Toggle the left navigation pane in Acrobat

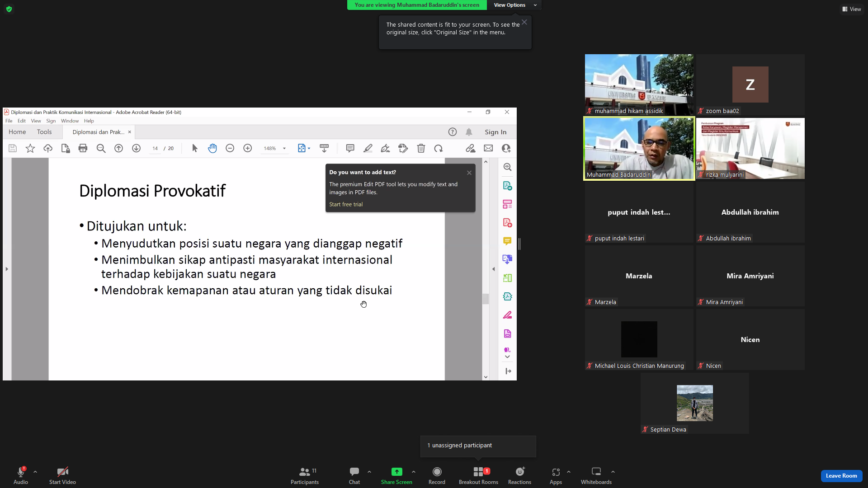(x=7, y=269)
